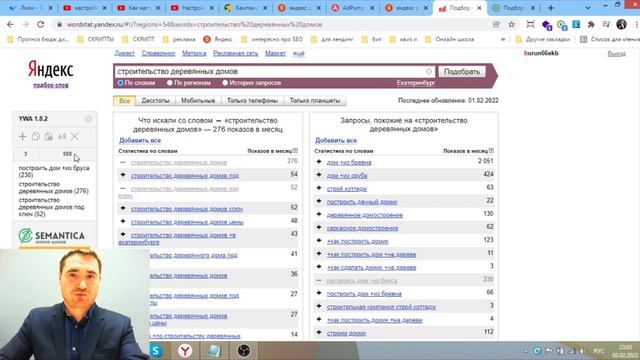This screenshot has width=640, height=360.
Task: Open 'Справочник' link
Action: [x=158, y=53]
